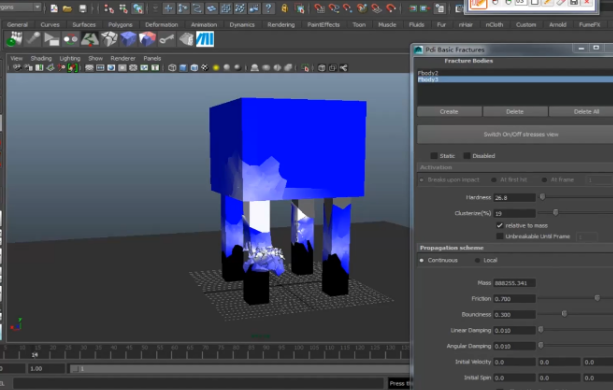Enable smooth shade all blue cube icon
The width and height of the screenshot is (613, 390).
tap(183, 68)
